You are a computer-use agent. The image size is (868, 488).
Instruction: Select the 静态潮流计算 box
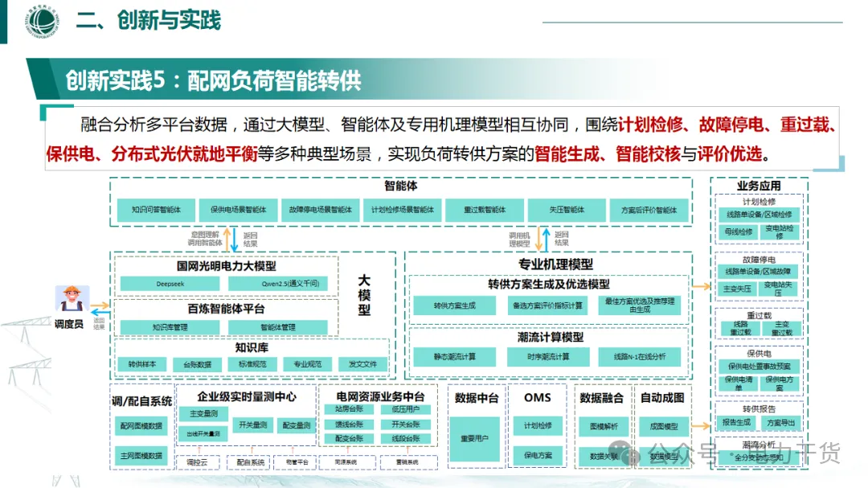pyautogui.click(x=454, y=357)
